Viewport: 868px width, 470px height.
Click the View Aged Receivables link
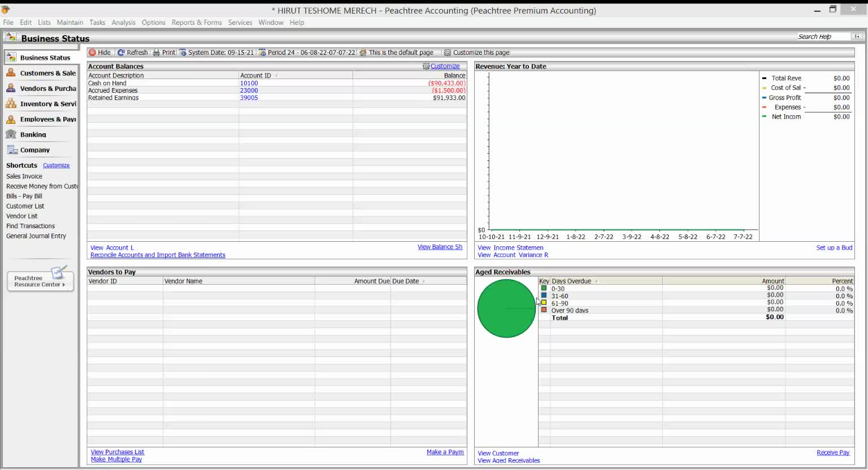509,460
